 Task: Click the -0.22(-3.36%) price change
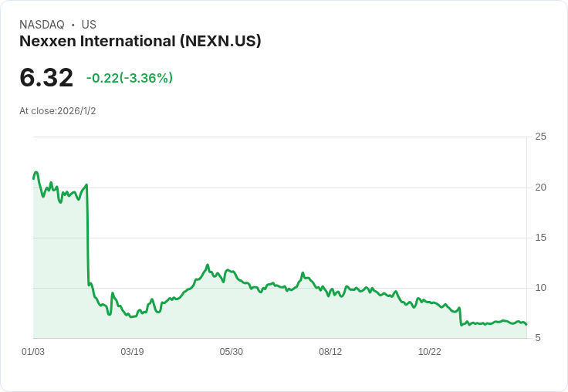(x=130, y=78)
